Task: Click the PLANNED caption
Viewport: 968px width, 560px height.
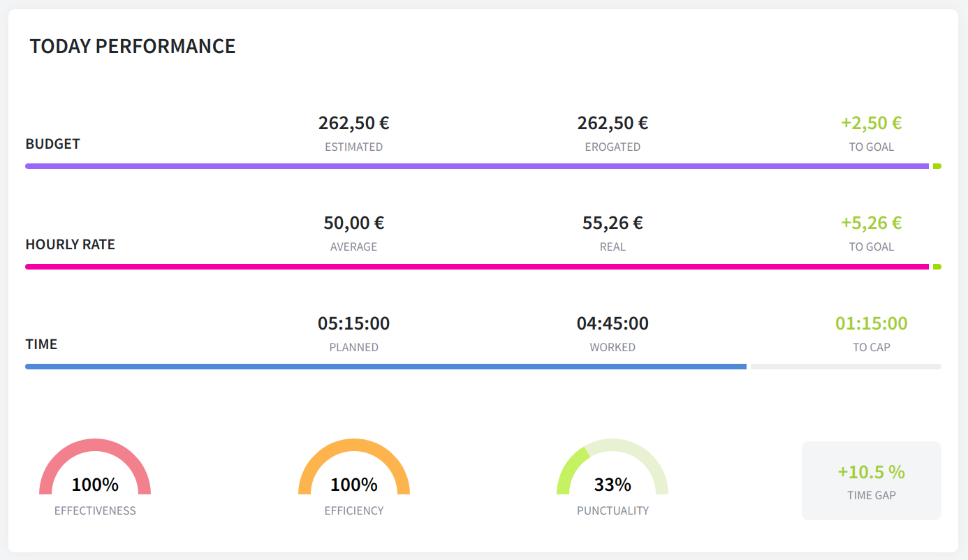Action: 354,347
